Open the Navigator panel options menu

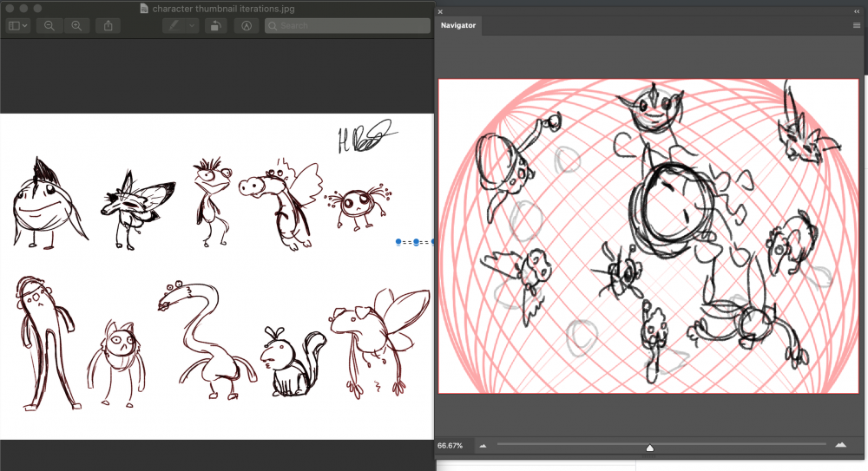[857, 25]
